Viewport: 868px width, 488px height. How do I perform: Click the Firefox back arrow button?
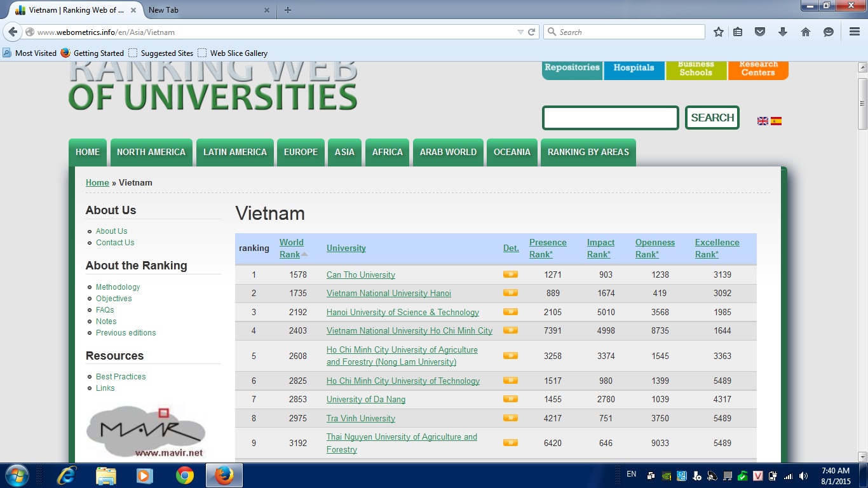pyautogui.click(x=13, y=32)
